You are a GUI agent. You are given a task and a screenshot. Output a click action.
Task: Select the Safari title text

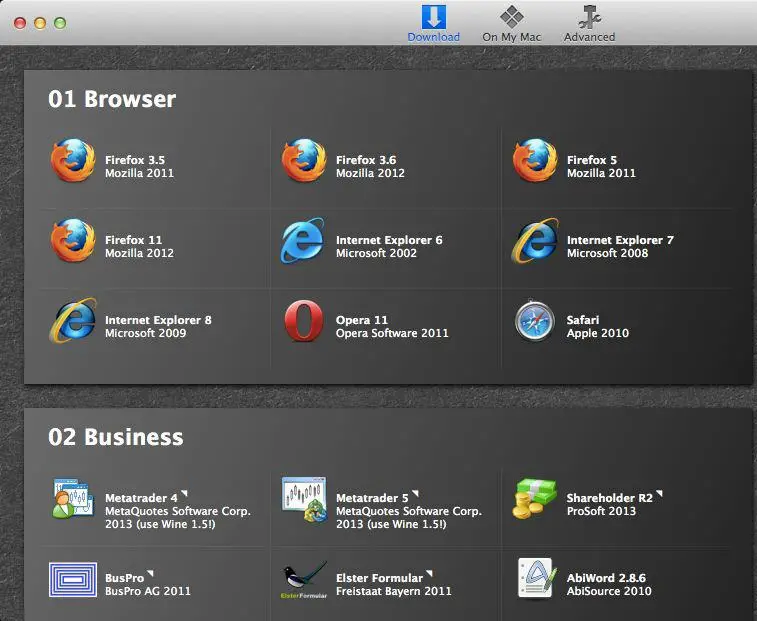point(583,320)
